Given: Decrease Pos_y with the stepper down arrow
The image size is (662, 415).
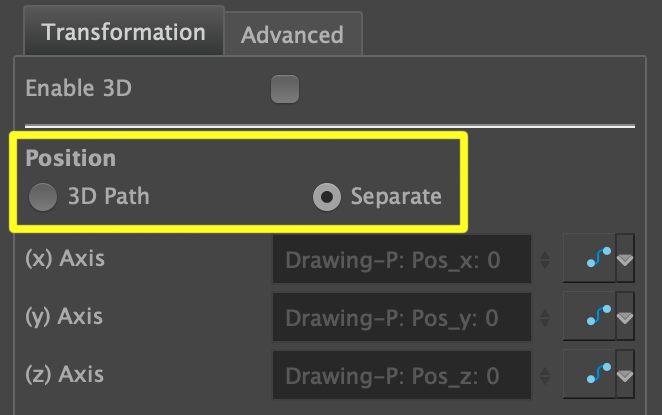Looking at the screenshot, I should [545, 324].
